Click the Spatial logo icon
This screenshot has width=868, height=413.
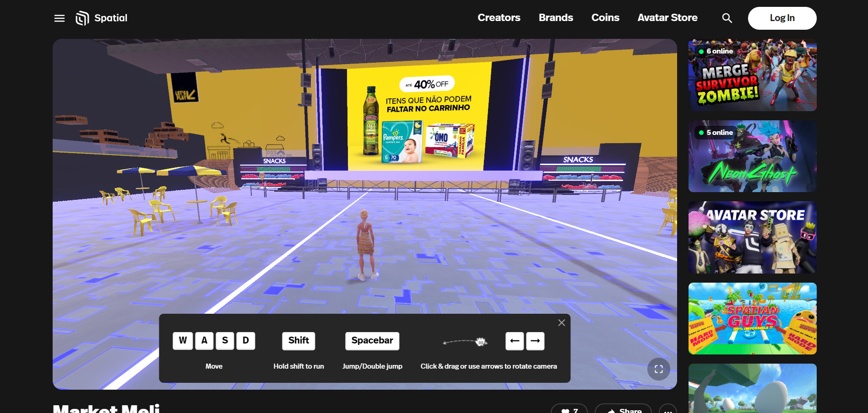pyautogui.click(x=82, y=18)
